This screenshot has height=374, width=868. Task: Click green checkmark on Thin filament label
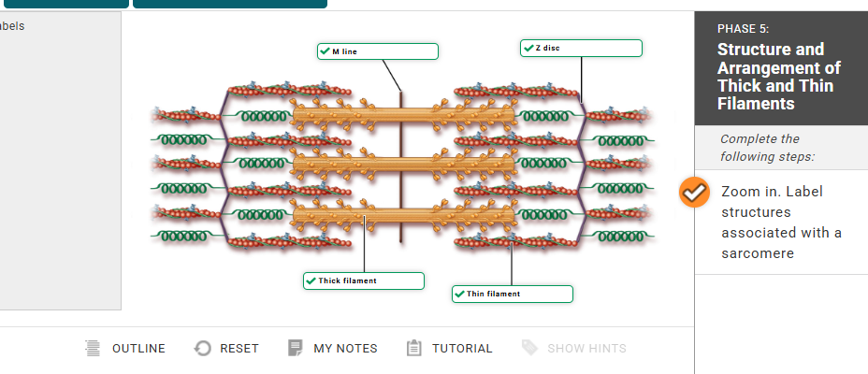tap(458, 295)
